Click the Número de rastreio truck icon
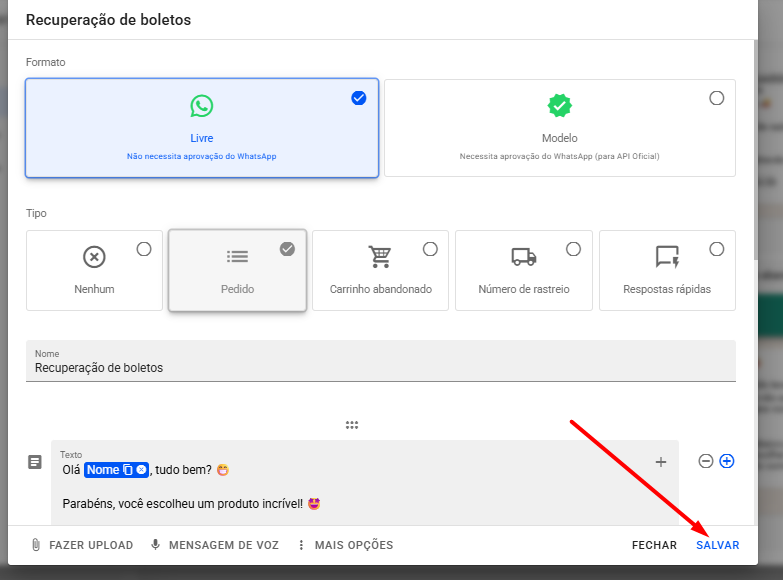783x580 pixels. 523,257
